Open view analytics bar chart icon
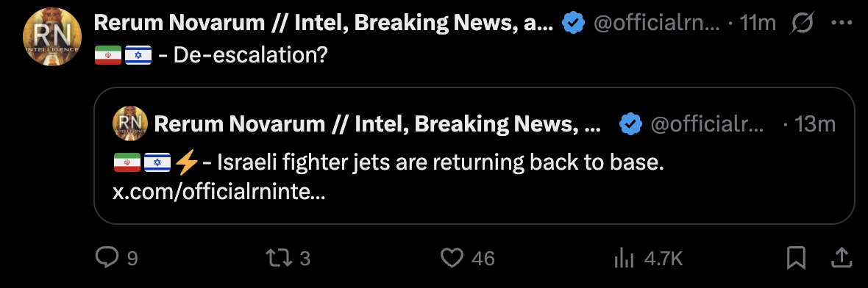The image size is (868, 288). [624, 258]
